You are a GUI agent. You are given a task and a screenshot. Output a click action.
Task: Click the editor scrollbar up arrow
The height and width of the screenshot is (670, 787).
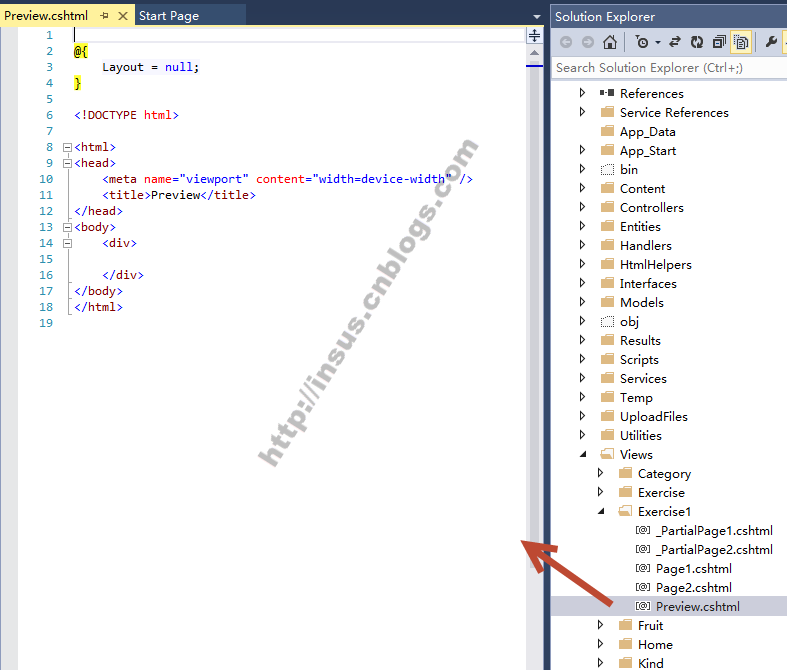(535, 53)
